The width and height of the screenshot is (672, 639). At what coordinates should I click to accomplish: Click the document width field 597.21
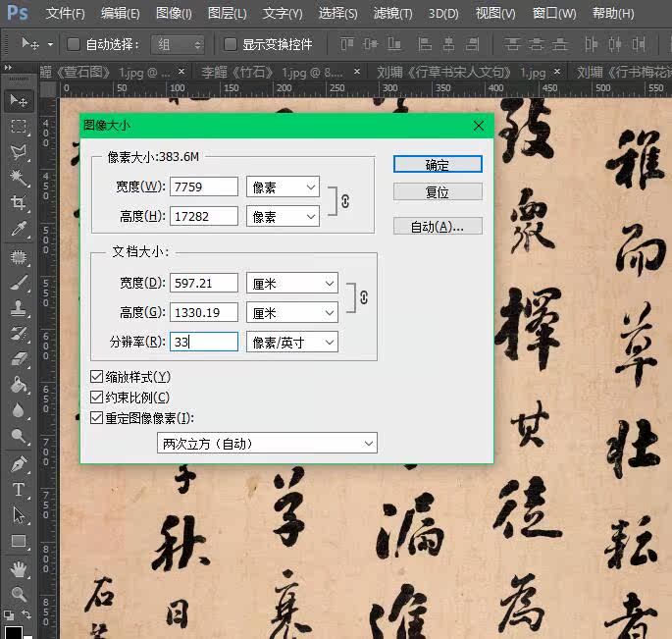(x=204, y=283)
